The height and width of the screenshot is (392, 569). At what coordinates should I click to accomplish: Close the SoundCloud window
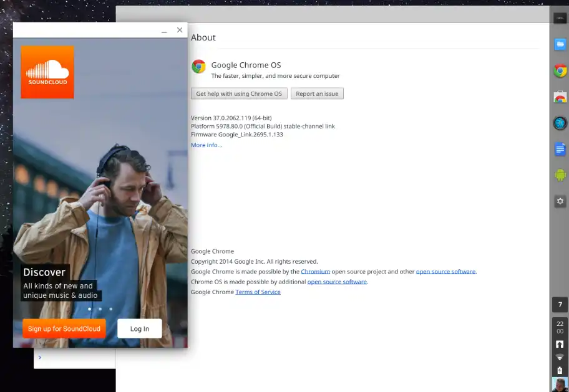click(x=180, y=30)
